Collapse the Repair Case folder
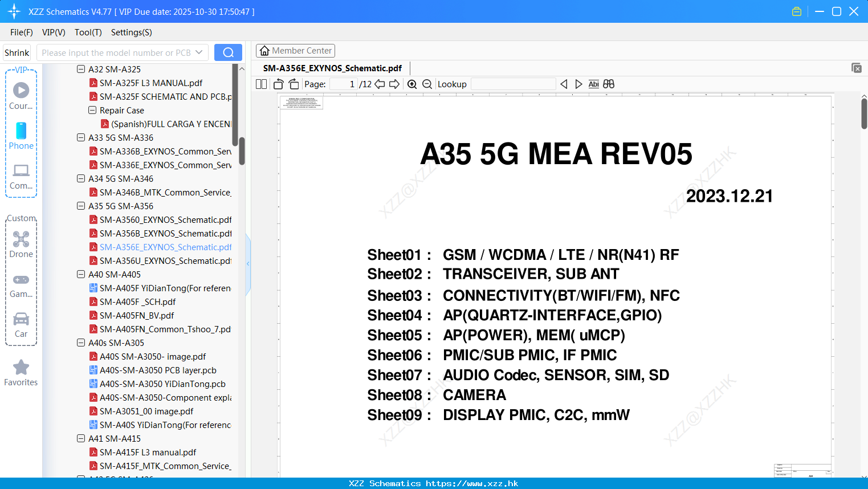Image resolution: width=868 pixels, height=489 pixels. click(x=92, y=110)
